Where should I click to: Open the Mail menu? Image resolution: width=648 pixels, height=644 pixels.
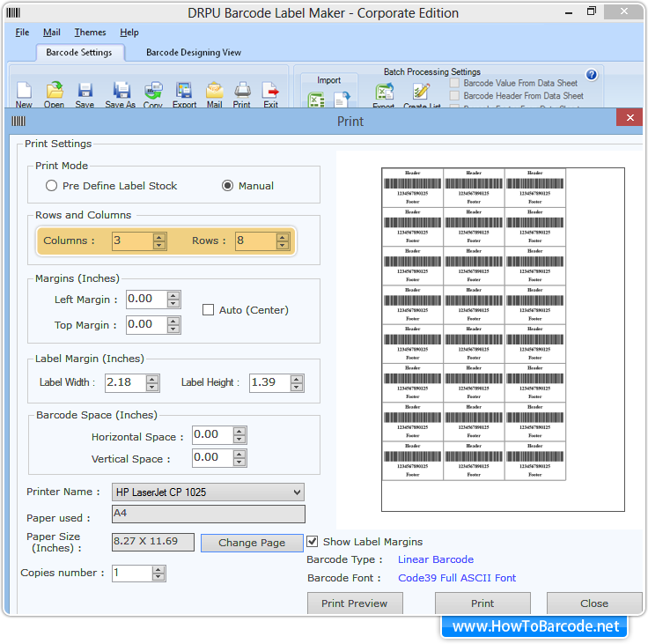pyautogui.click(x=52, y=33)
